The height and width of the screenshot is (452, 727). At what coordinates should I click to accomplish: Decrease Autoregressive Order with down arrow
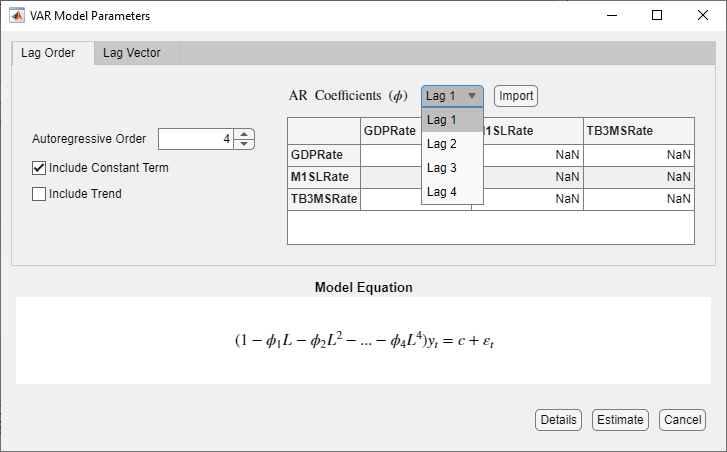click(244, 144)
